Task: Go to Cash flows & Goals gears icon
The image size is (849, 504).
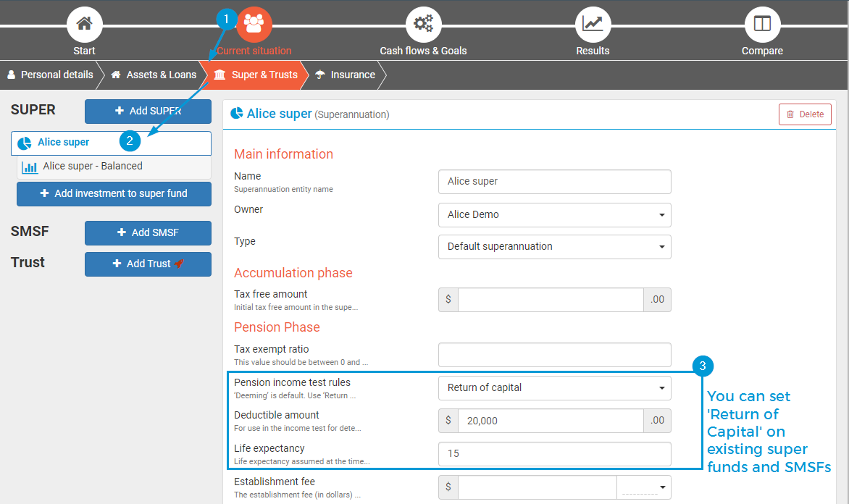Action: point(423,24)
